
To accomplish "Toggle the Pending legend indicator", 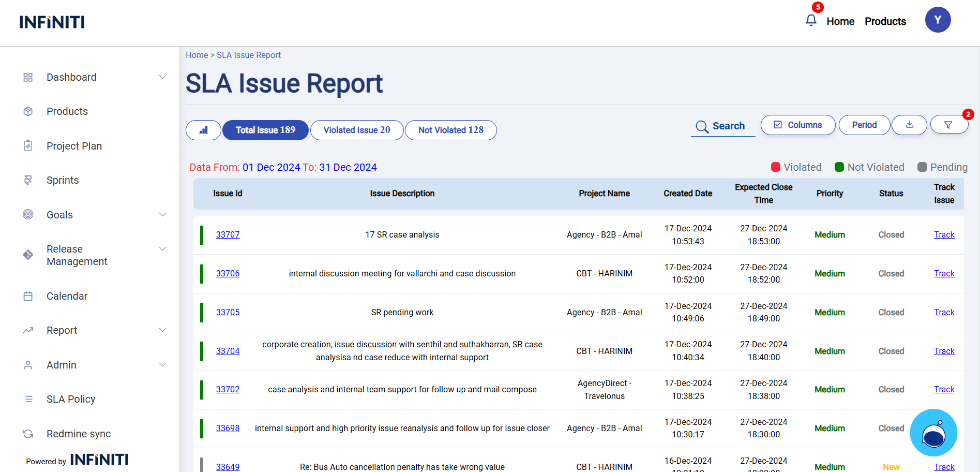I will [922, 167].
